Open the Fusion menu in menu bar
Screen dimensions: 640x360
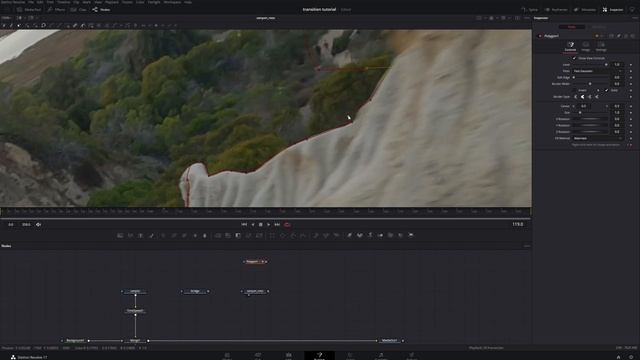pos(127,2)
